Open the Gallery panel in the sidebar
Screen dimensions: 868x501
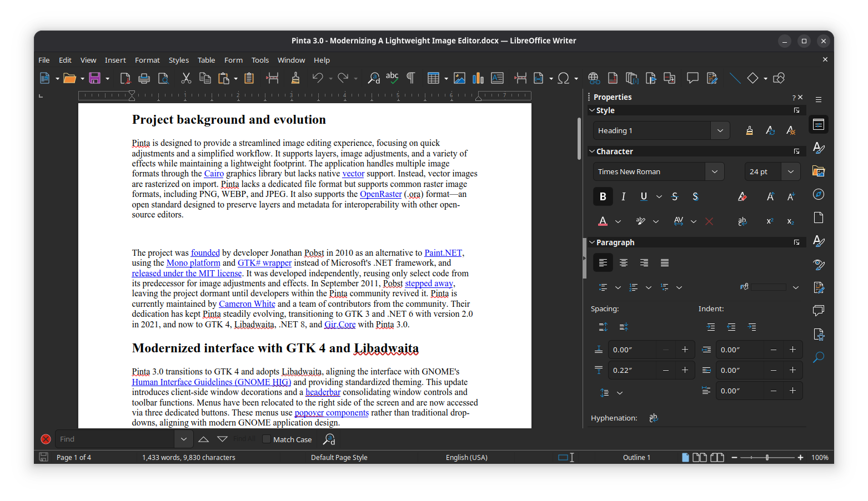click(x=819, y=171)
